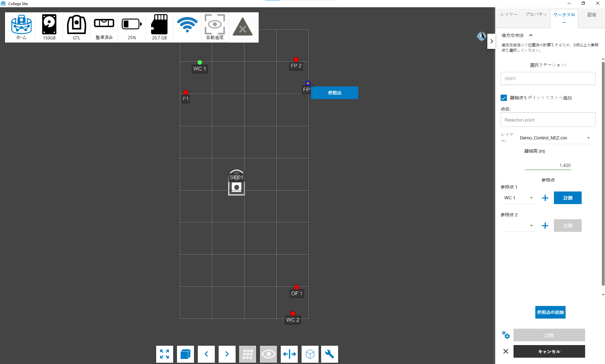This screenshot has width=605, height=364.
Task: Open the reference point 1 WC 1 dropdown
Action: click(x=519, y=198)
